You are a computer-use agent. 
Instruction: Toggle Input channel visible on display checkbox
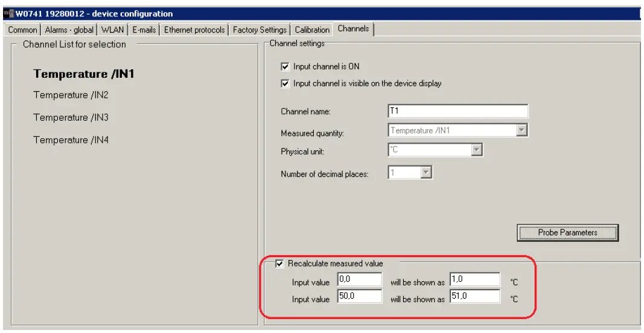(285, 83)
